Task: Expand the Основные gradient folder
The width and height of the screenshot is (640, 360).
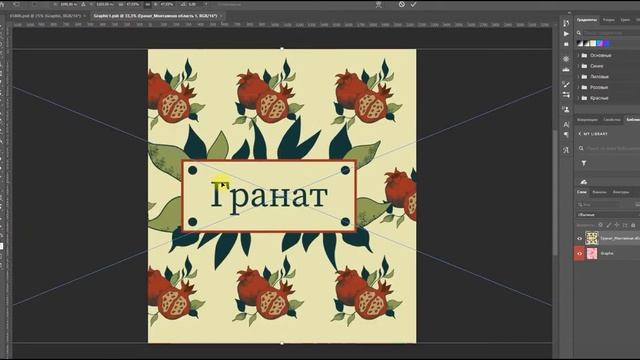Action: [578, 55]
